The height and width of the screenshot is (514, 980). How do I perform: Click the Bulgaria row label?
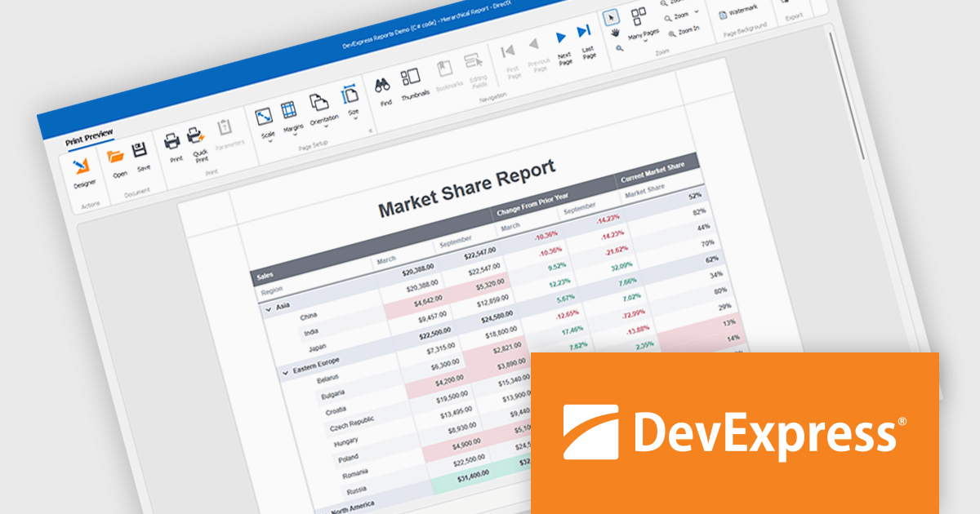click(x=334, y=395)
